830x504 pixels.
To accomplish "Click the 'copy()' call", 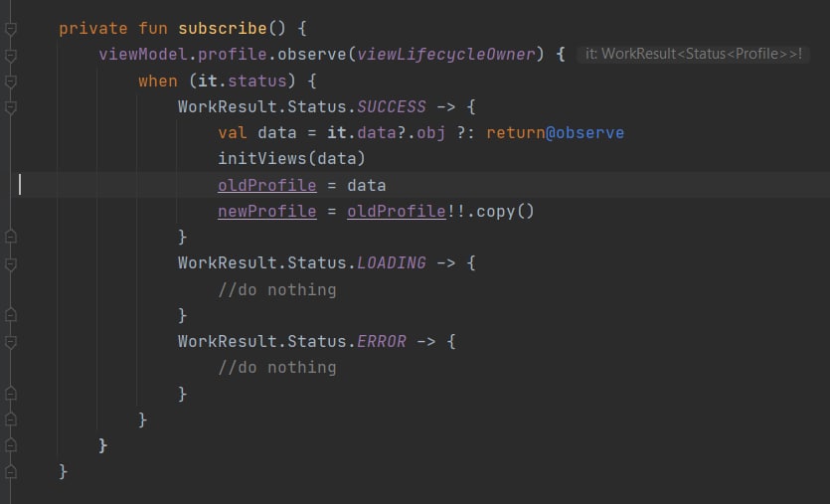I will pos(506,211).
